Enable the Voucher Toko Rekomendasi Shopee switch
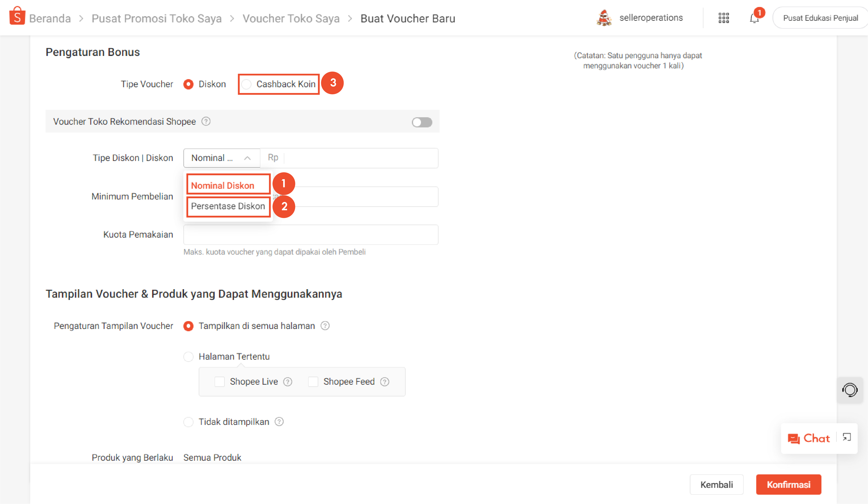868x504 pixels. tap(422, 122)
